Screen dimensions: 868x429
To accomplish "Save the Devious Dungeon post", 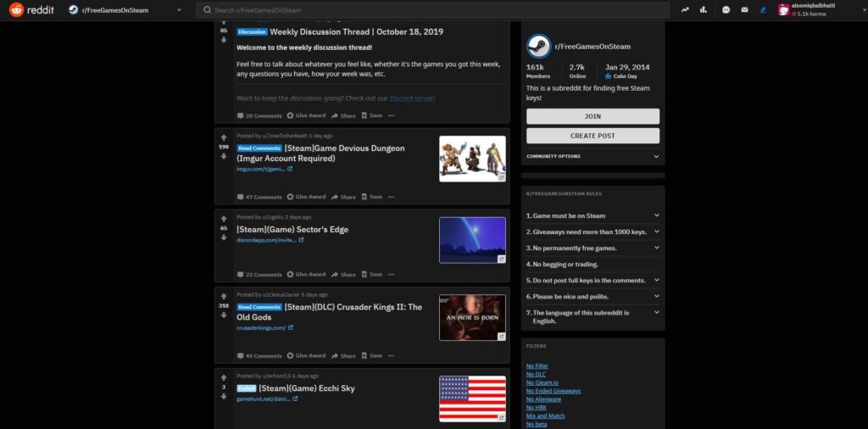I will (372, 197).
